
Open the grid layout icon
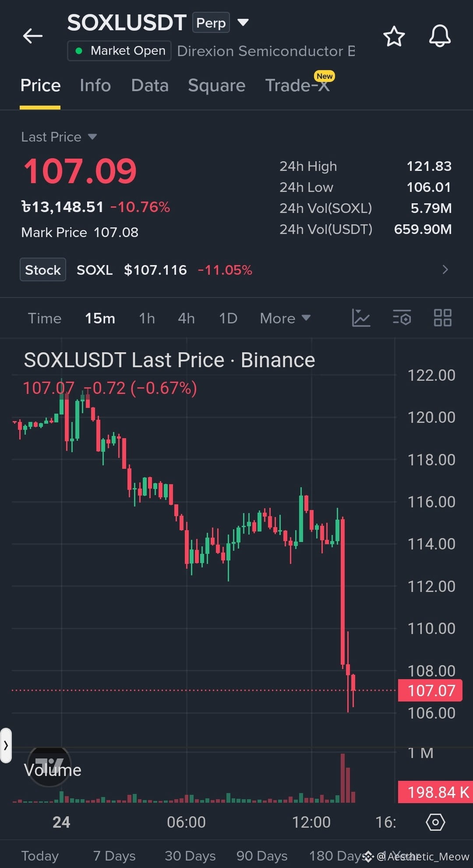tap(442, 318)
